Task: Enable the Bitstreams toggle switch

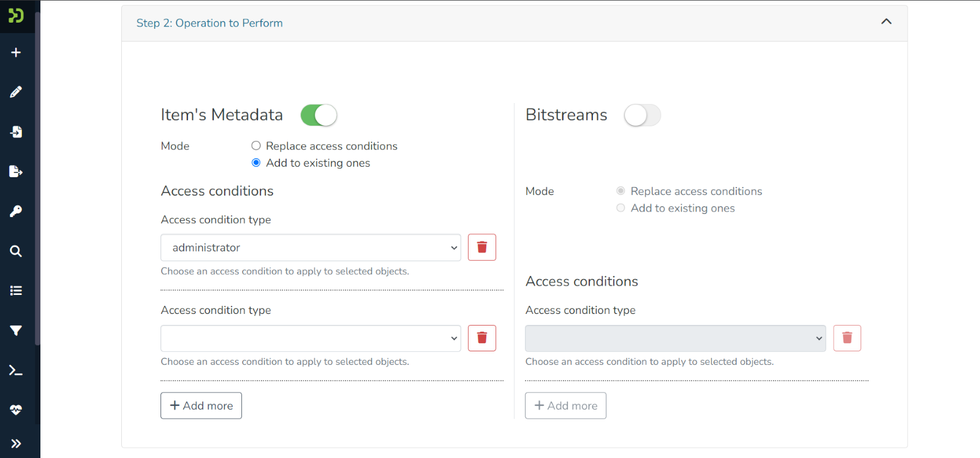Action: 642,115
